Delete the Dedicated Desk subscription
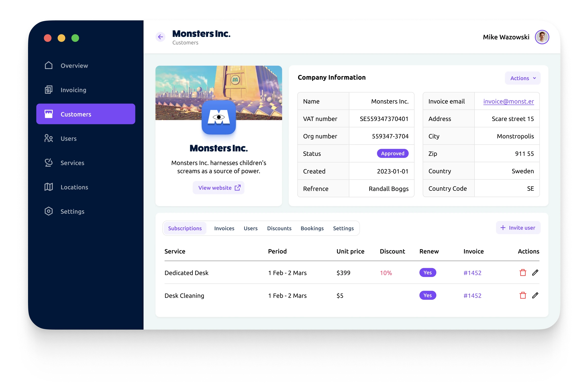 [x=523, y=272]
